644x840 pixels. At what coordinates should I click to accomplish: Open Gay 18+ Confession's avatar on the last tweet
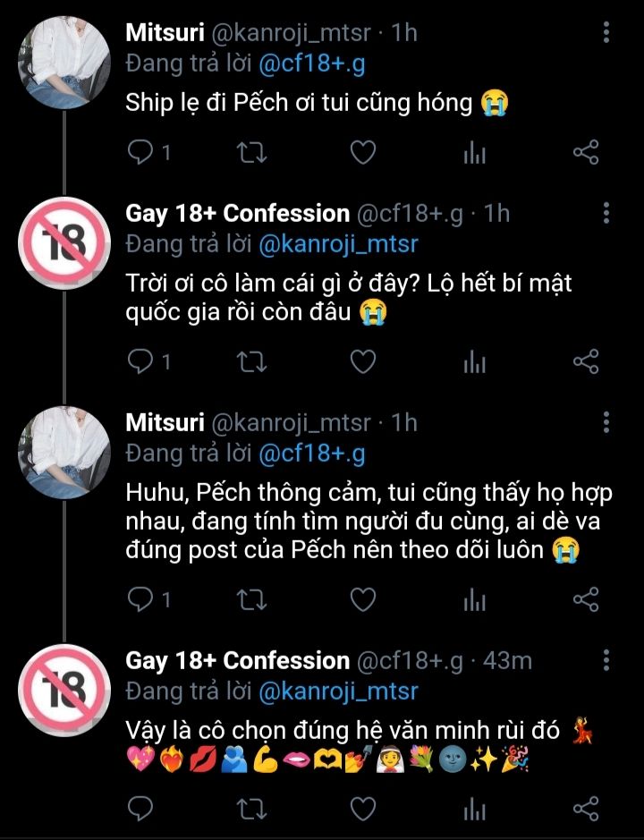point(64,690)
